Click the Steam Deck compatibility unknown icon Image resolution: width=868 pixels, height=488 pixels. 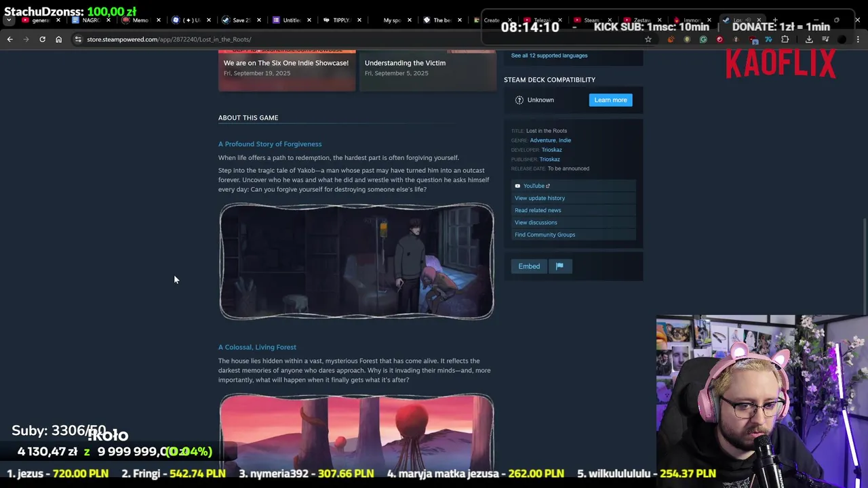coord(519,100)
